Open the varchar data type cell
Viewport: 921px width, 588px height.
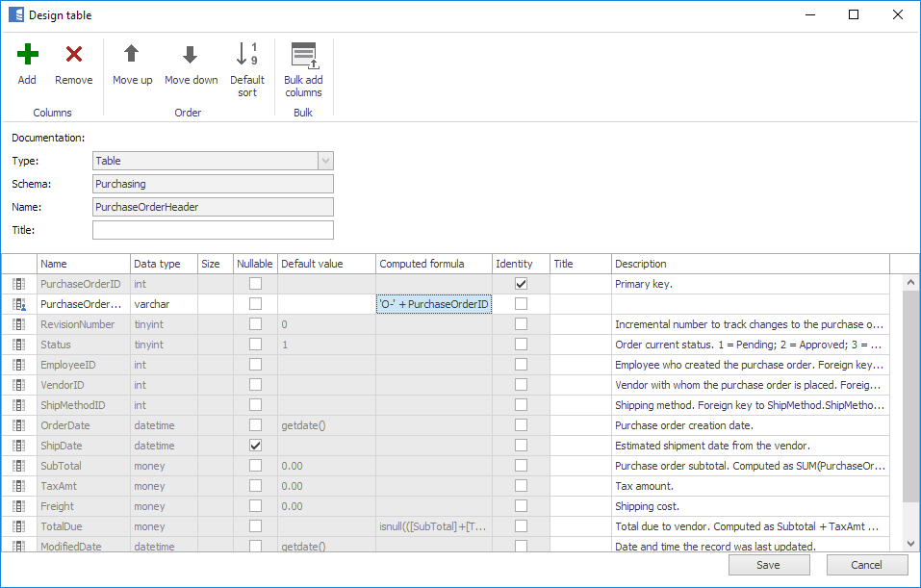coord(164,304)
